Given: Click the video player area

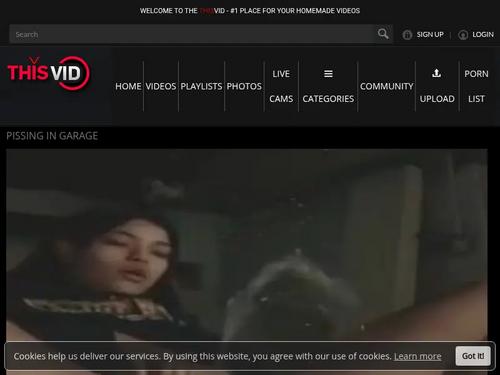Looking at the screenshot, I should [x=247, y=245].
